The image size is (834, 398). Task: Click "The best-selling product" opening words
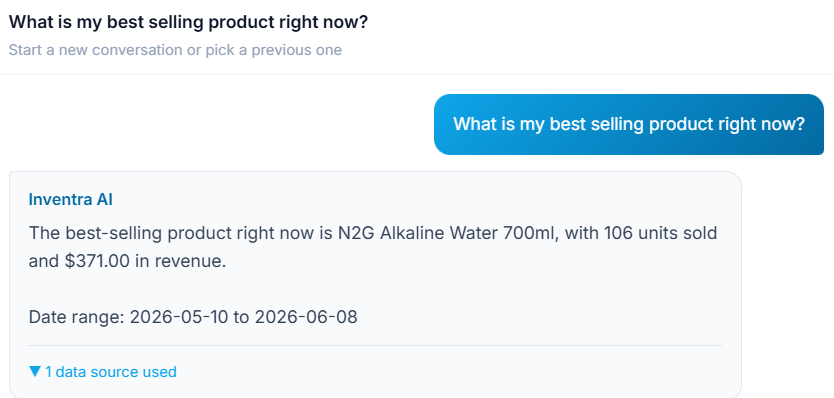(128, 233)
